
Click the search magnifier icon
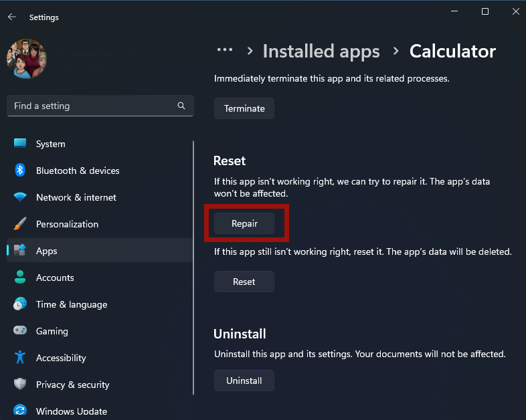(x=181, y=106)
